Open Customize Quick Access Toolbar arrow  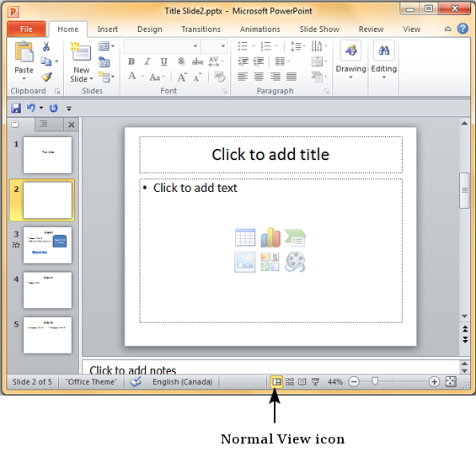[x=69, y=109]
